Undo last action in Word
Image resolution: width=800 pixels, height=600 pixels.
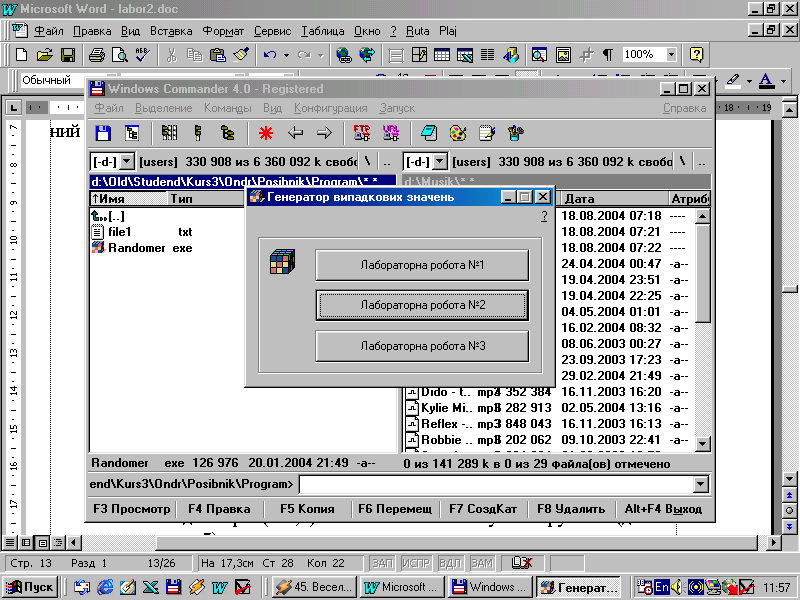pos(270,54)
